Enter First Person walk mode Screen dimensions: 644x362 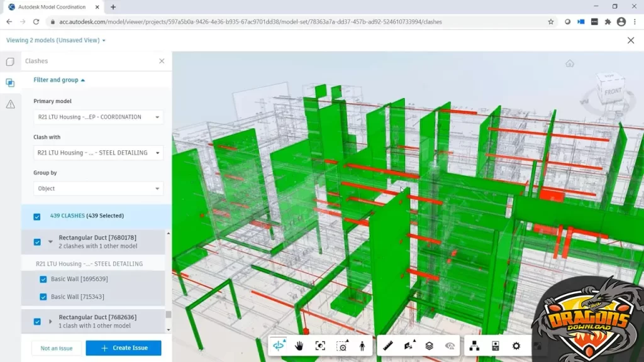(x=362, y=345)
